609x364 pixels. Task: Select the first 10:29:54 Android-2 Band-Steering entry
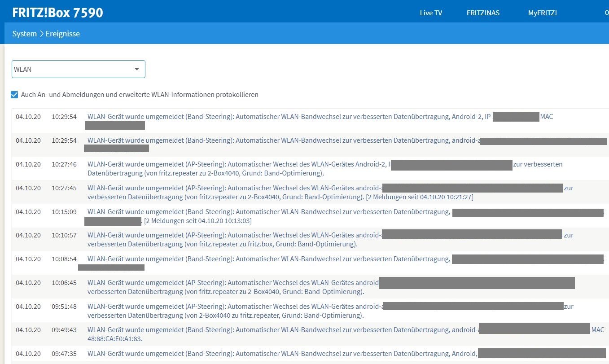pos(311,121)
